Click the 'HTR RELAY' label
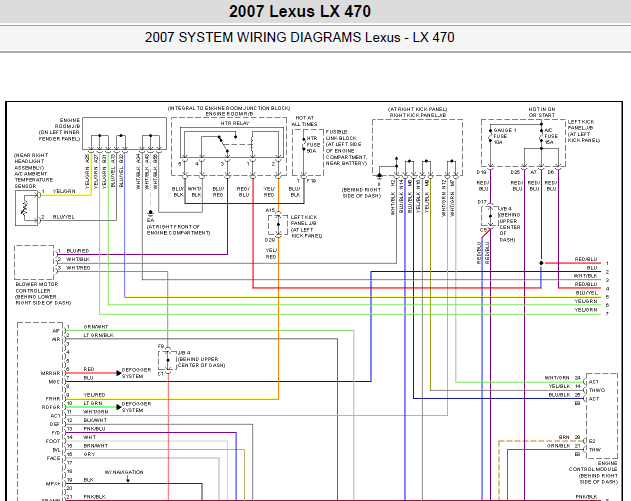 pyautogui.click(x=235, y=123)
